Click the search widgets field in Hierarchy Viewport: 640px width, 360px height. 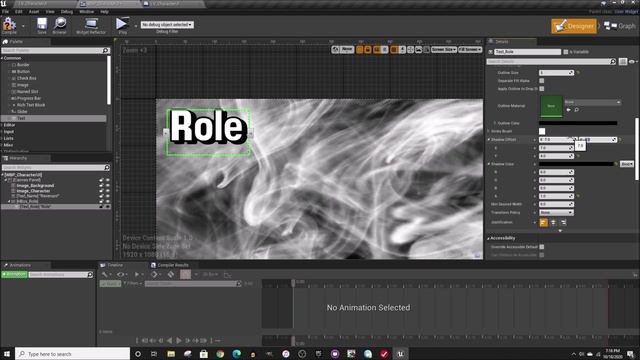tap(56, 167)
